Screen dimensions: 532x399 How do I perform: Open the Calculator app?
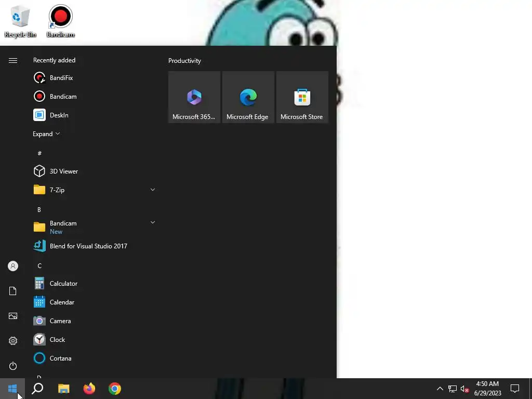95,283
